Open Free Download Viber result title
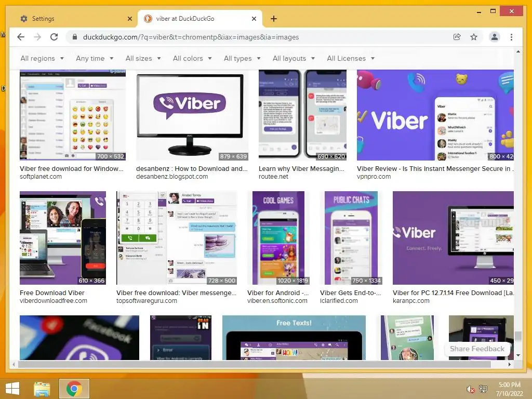 [52, 293]
